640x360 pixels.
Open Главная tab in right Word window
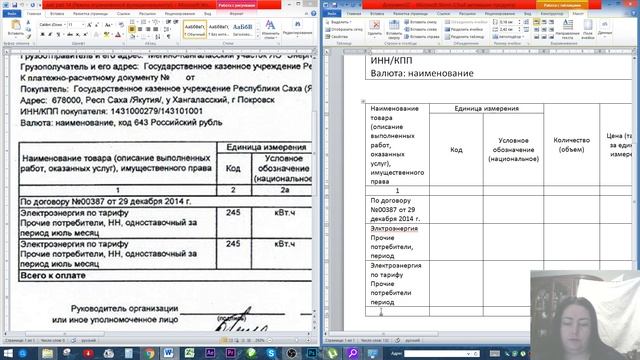coord(353,14)
